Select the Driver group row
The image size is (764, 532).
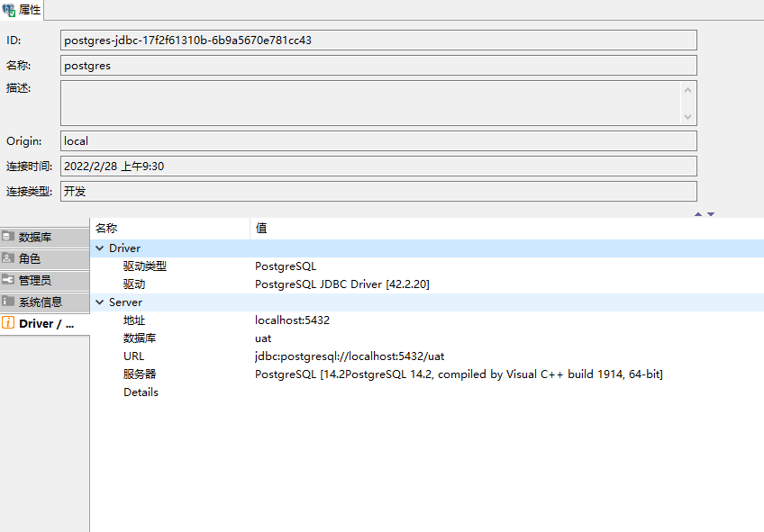[x=427, y=248]
